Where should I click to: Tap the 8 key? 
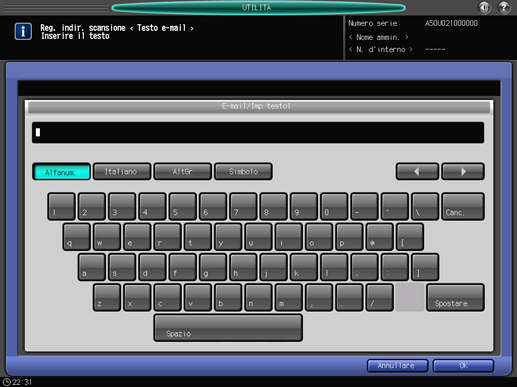[274, 206]
